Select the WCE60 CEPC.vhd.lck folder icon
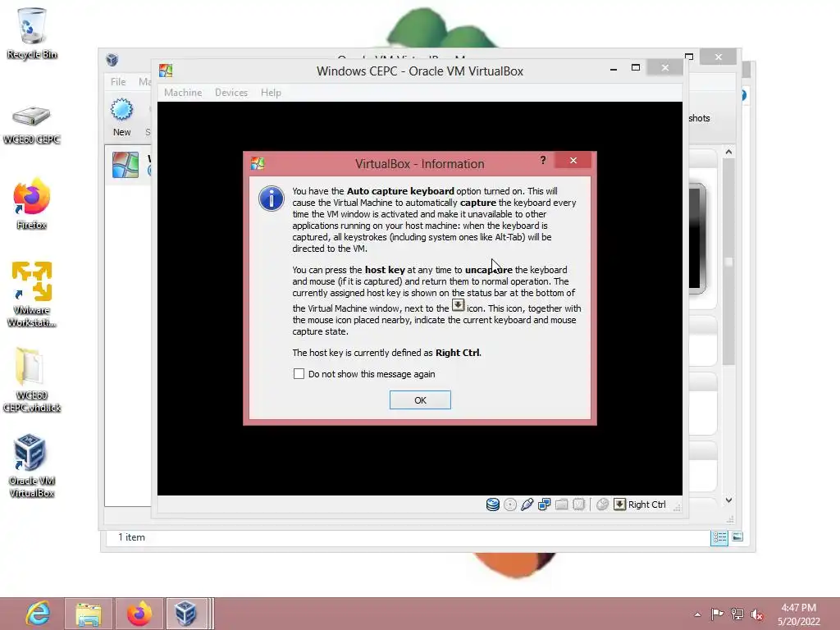This screenshot has height=630, width=840. [x=32, y=380]
